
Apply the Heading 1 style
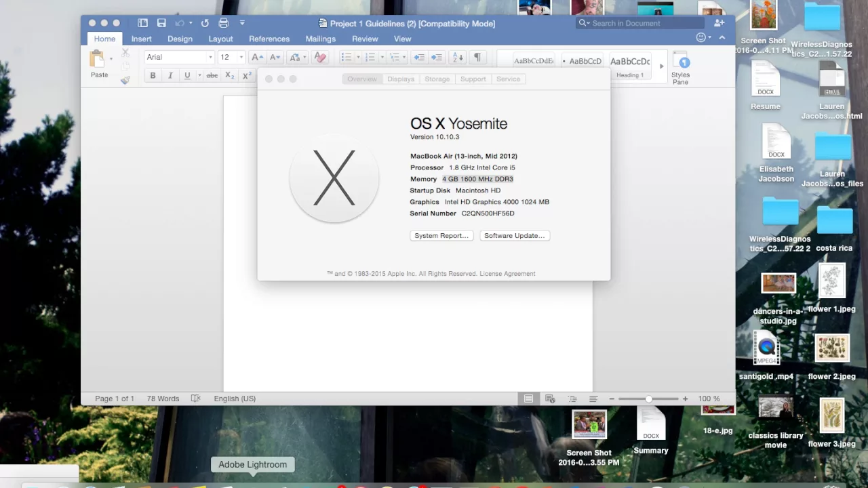[x=631, y=66]
